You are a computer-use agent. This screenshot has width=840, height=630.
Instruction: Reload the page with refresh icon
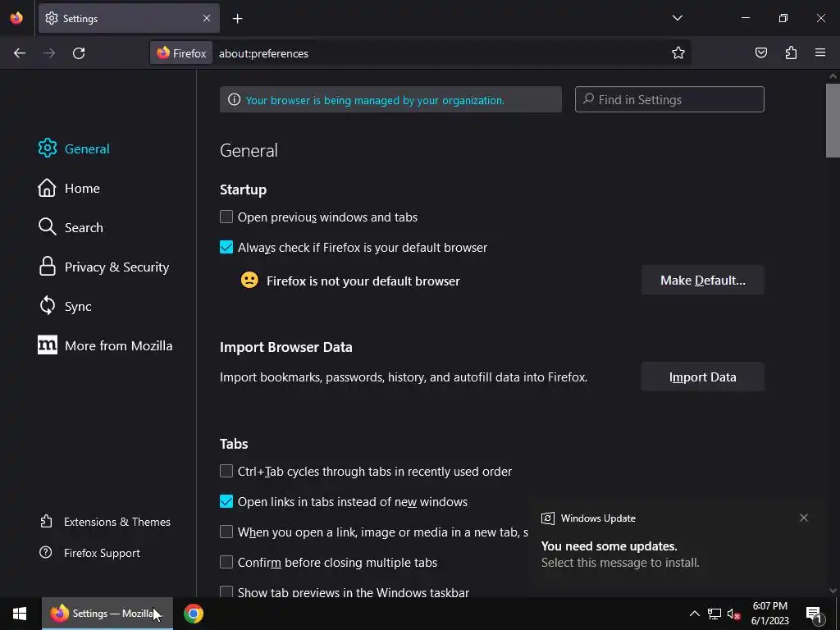coord(79,53)
